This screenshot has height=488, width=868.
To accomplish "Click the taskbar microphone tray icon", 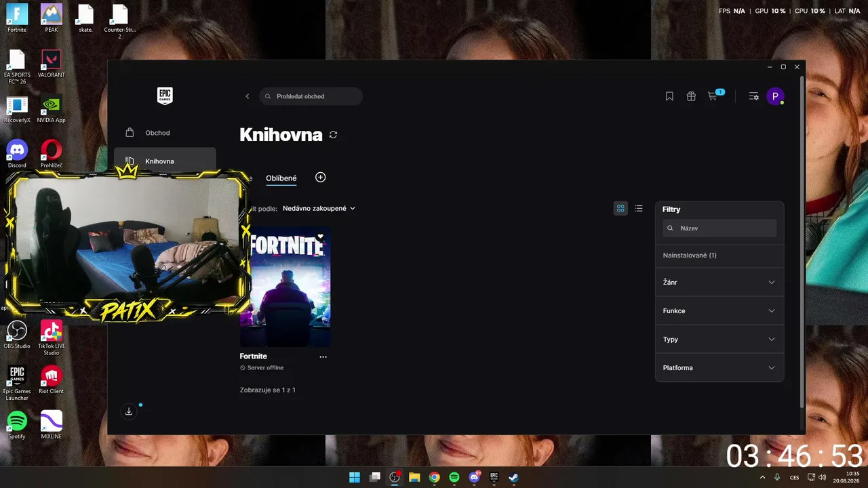I will click(x=777, y=477).
